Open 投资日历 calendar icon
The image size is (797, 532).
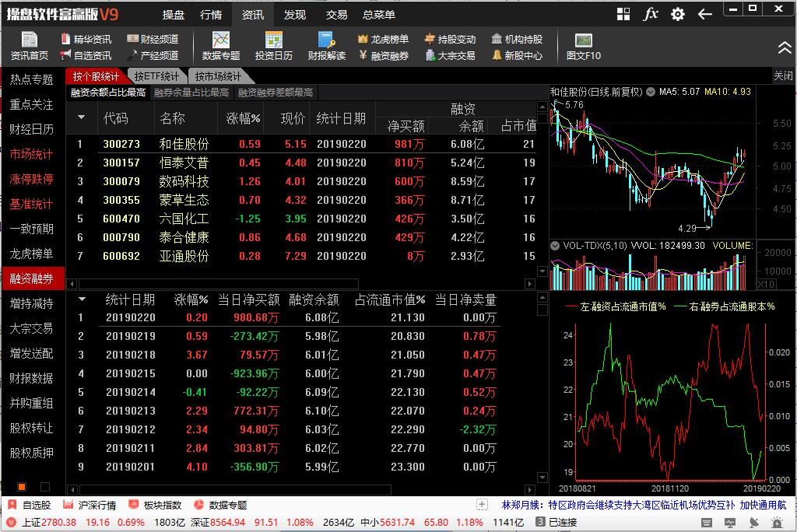click(273, 46)
